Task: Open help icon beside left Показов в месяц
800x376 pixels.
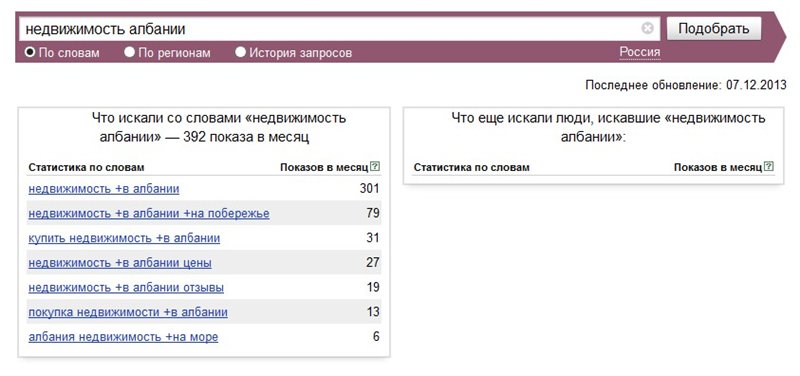Action: click(376, 166)
